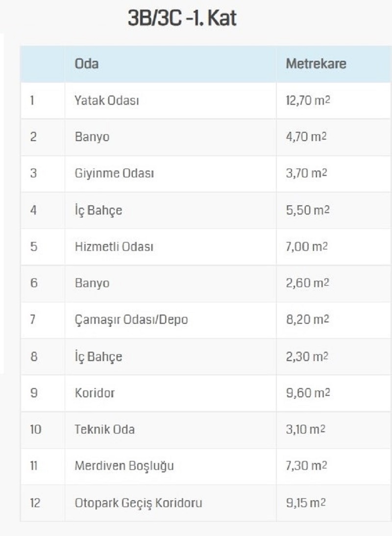Select the 'Metrekare' column header
392x536 pixels.
(316, 64)
